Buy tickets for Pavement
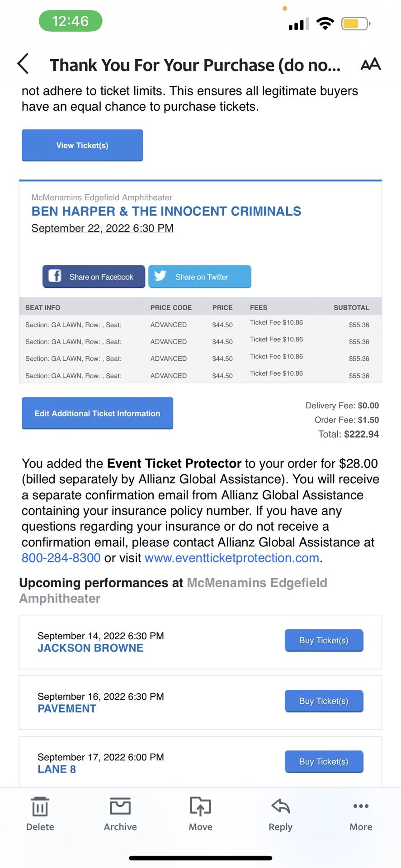The width and height of the screenshot is (401, 868). pyautogui.click(x=324, y=701)
